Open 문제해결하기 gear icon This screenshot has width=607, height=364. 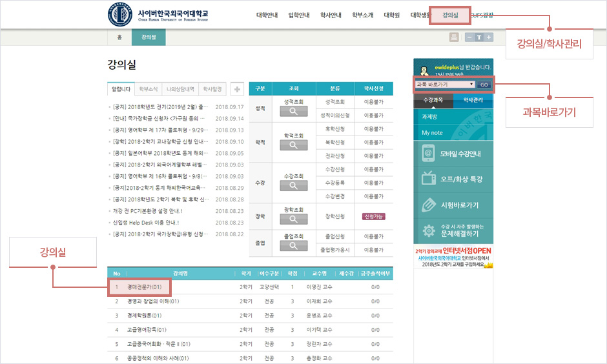coord(427,230)
